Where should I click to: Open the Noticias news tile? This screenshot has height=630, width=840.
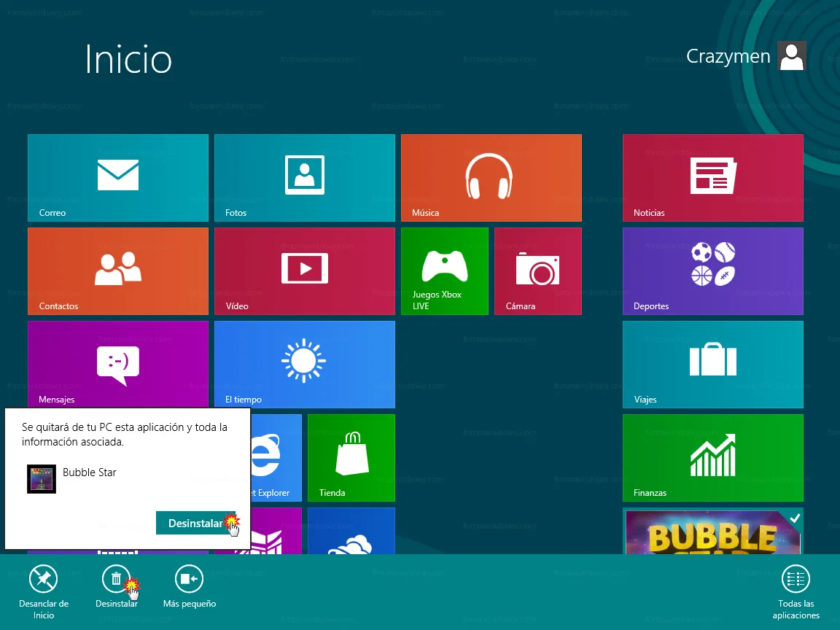click(x=713, y=178)
